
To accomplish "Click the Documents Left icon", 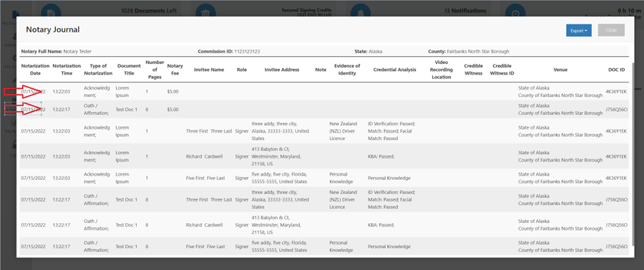I will pyautogui.click(x=52, y=13).
